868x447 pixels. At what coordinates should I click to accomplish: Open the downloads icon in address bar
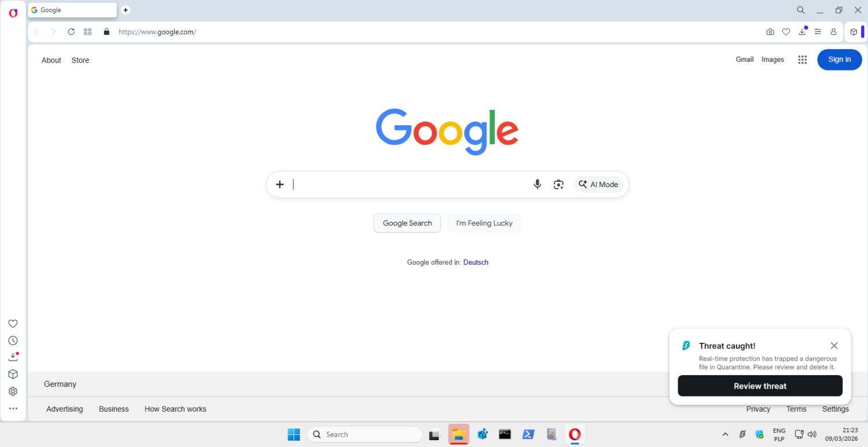pos(802,32)
